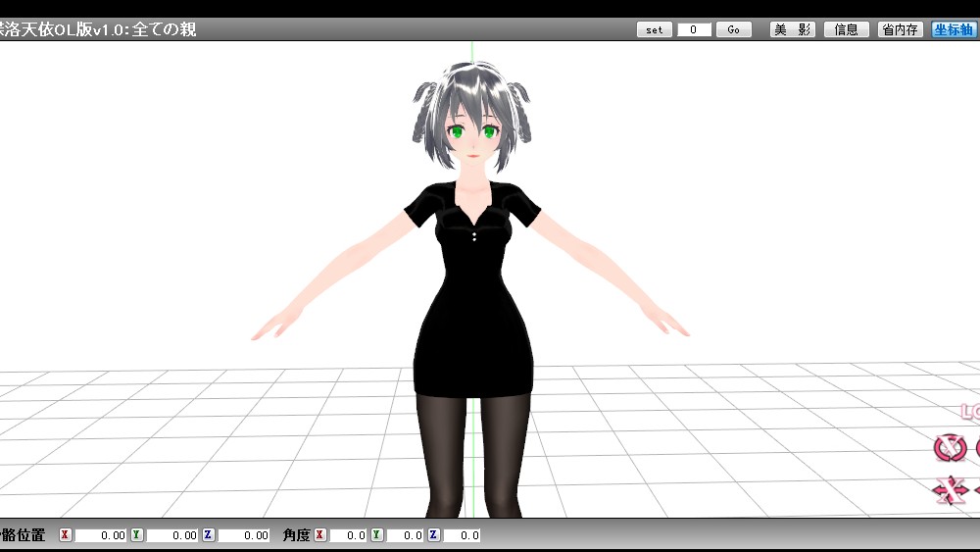Viewport: 980px width, 552px height.
Task: Click the bone position Y value field
Action: (172, 535)
